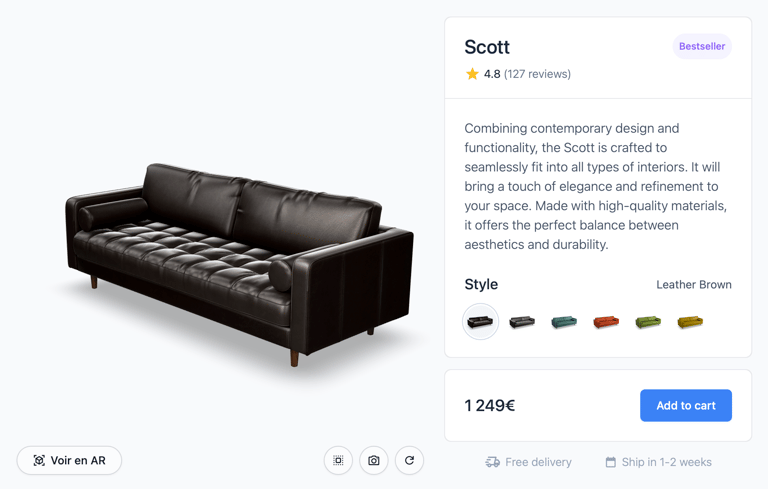Click the Bestseller badge
Image resolution: width=768 pixels, height=489 pixels.
point(702,46)
